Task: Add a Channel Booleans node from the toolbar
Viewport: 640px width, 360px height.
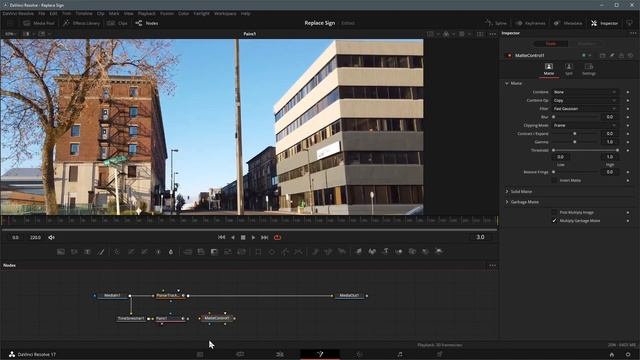Action: (x=201, y=252)
